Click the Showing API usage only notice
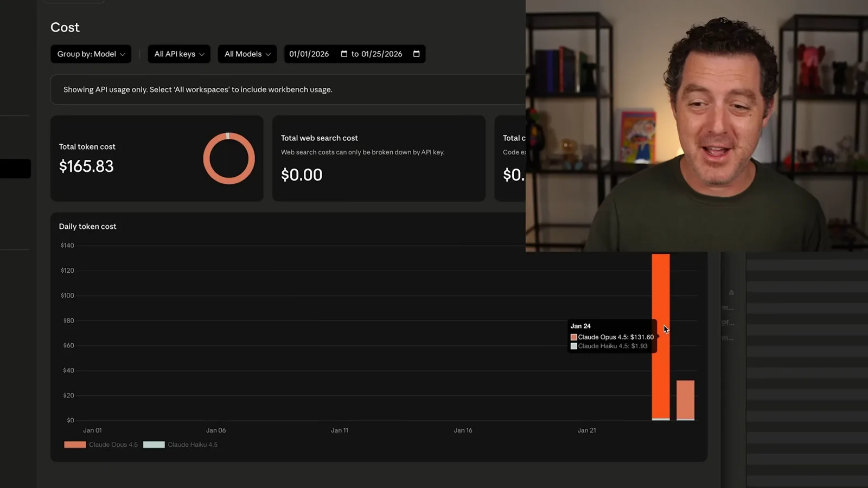 198,89
